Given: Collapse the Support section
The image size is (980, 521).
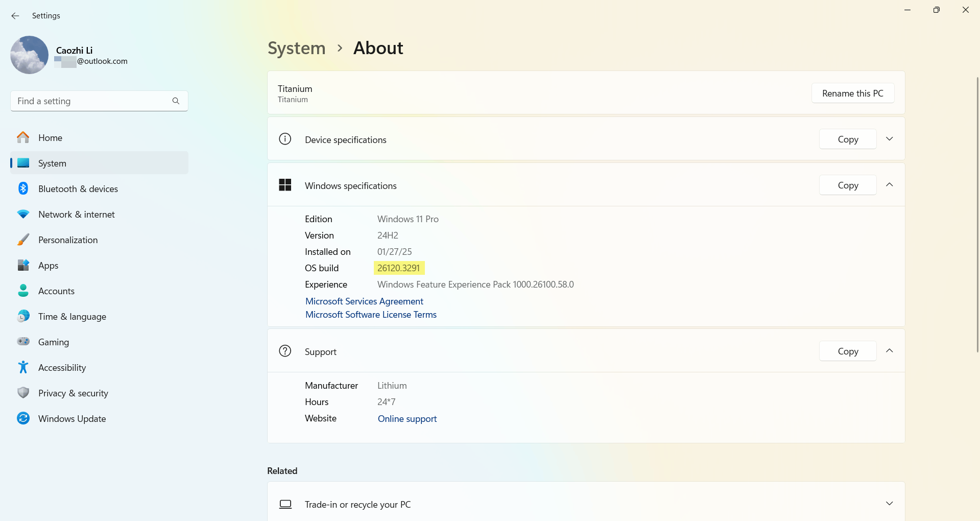Looking at the screenshot, I should (889, 351).
